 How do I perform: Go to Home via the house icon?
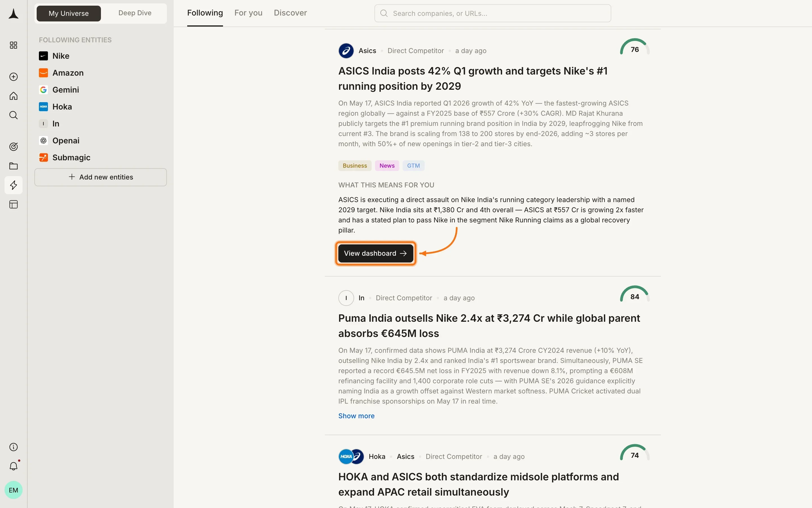coord(14,96)
